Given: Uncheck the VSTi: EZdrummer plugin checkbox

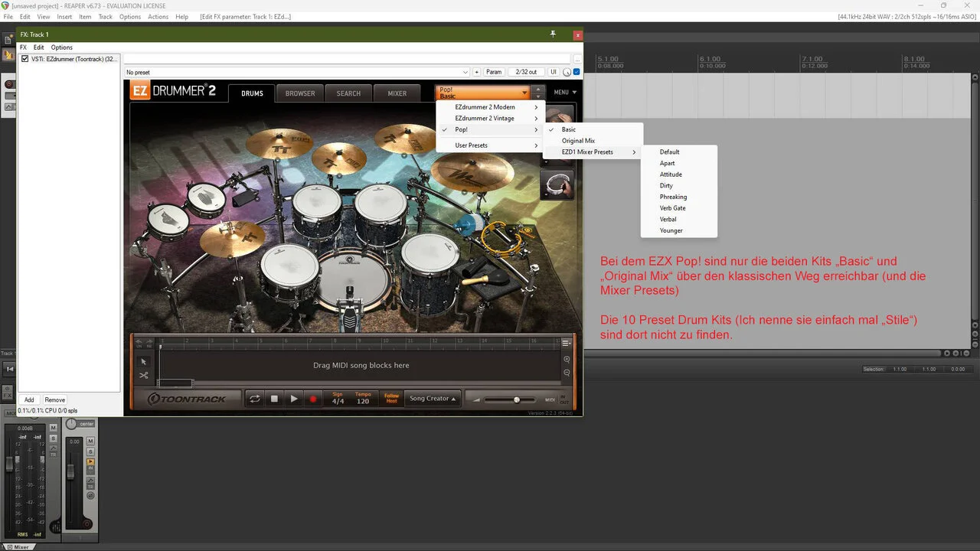Looking at the screenshot, I should click(x=25, y=59).
